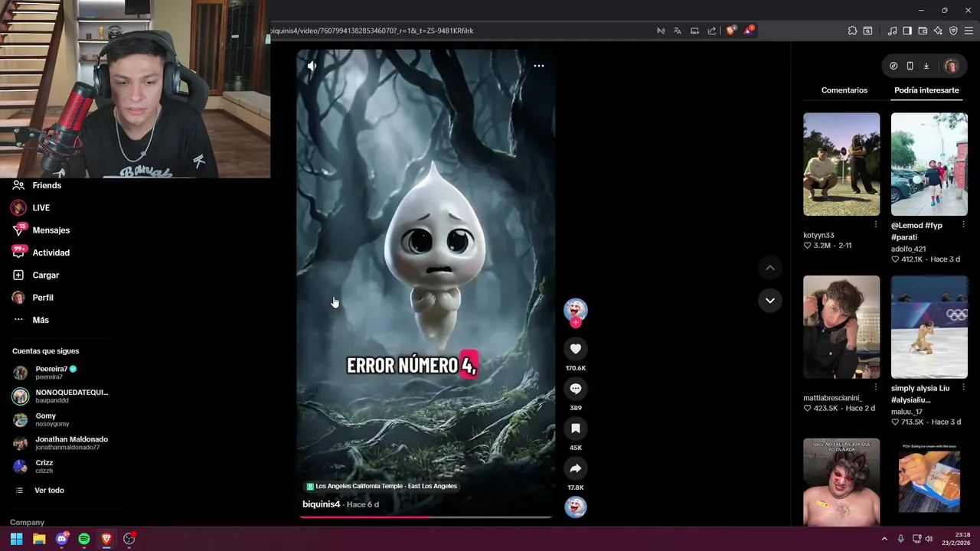This screenshot has width=980, height=551.
Task: Switch to the Comentarios tab
Action: tap(844, 90)
